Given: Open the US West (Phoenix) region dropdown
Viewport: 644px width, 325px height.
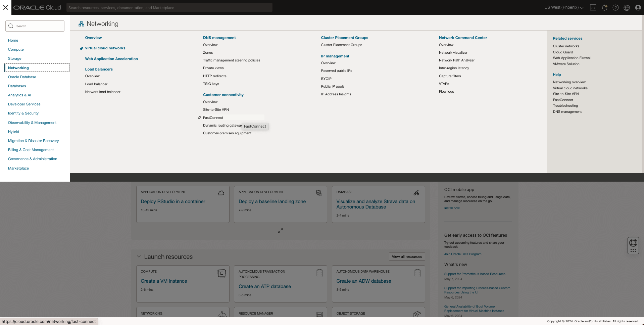Looking at the screenshot, I should click(x=564, y=7).
